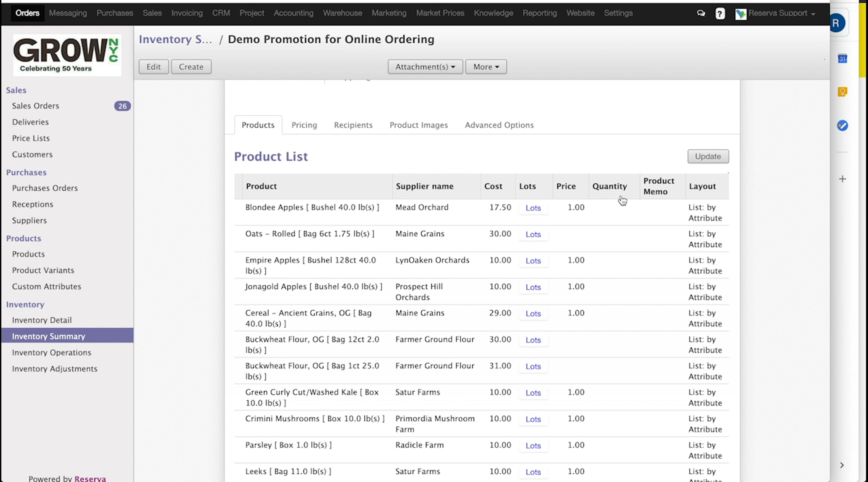
Task: Open the calendar icon in side panel
Action: (842, 59)
